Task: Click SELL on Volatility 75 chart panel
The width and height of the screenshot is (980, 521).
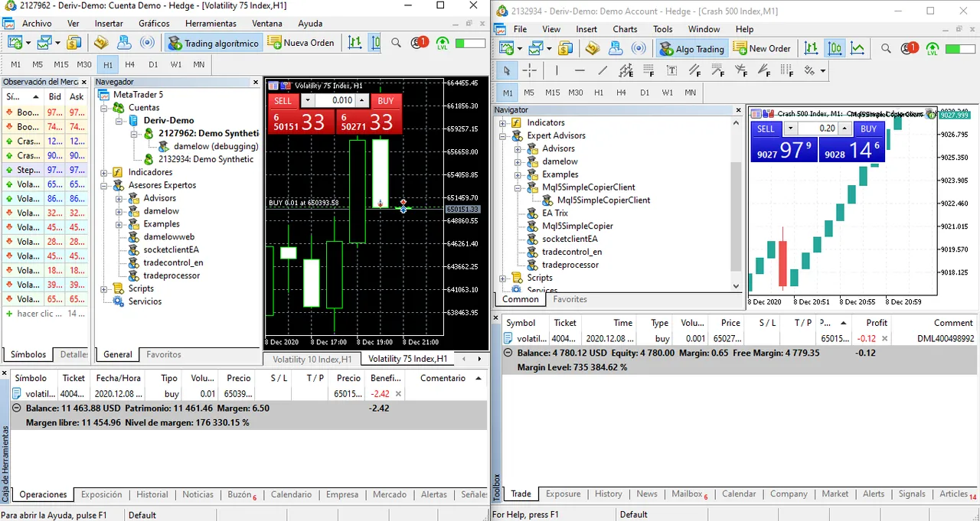Action: coord(283,101)
